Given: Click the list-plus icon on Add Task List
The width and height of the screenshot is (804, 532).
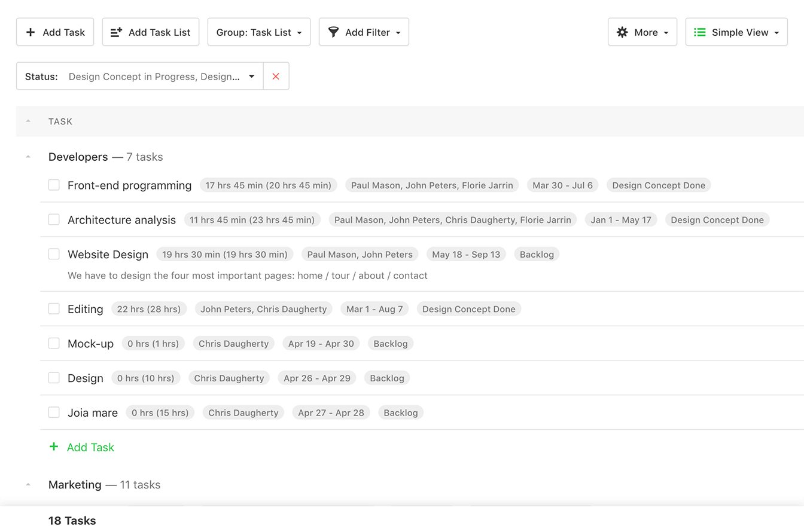Looking at the screenshot, I should click(x=117, y=32).
